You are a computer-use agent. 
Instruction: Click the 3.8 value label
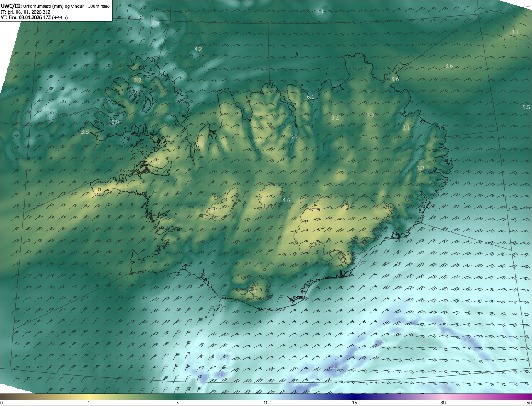[85, 132]
